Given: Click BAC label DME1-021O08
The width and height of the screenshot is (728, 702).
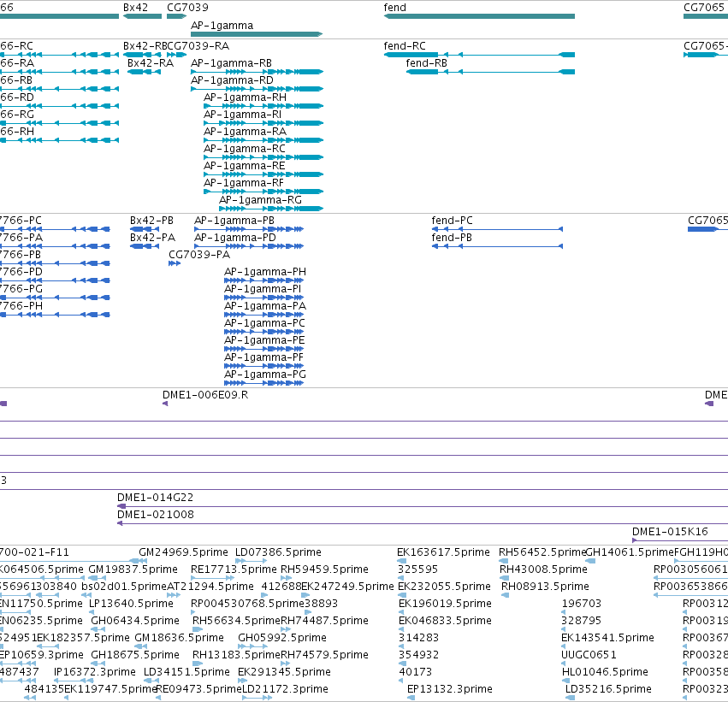Looking at the screenshot, I should 156,515.
